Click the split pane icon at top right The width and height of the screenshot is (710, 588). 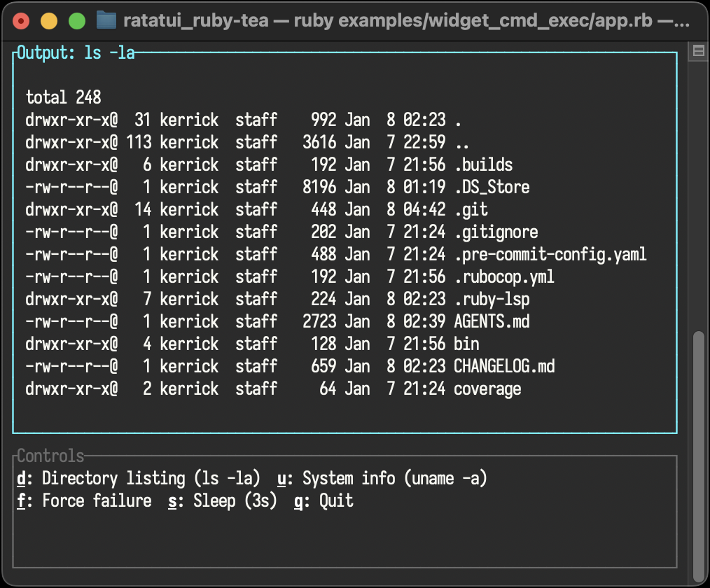699,50
